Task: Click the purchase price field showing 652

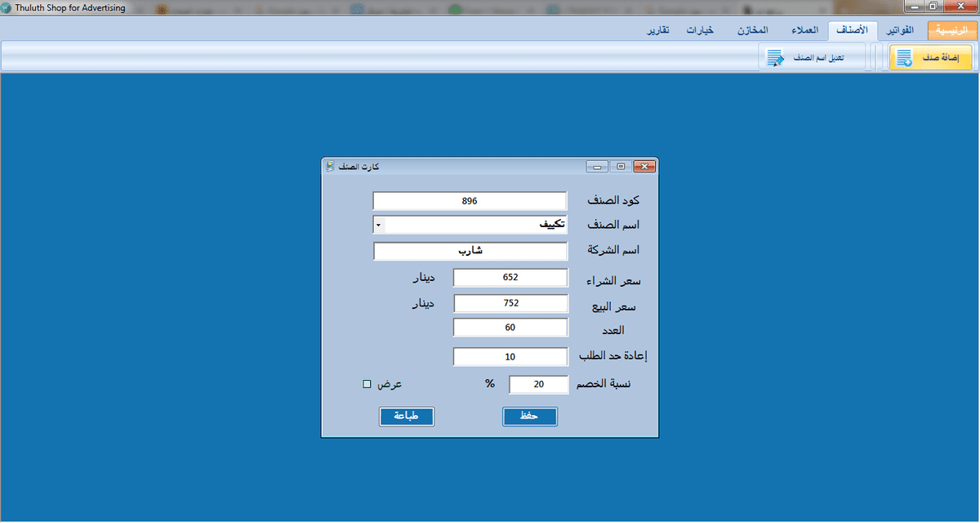Action: [510, 277]
